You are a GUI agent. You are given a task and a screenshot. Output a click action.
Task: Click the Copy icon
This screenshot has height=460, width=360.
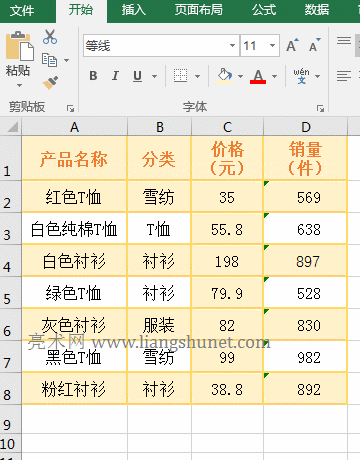[x=49, y=60]
